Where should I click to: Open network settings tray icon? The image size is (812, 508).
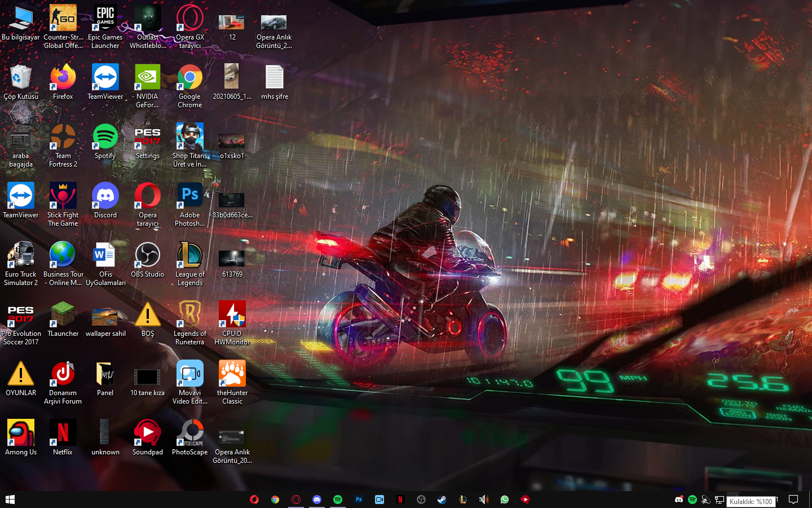click(x=720, y=500)
